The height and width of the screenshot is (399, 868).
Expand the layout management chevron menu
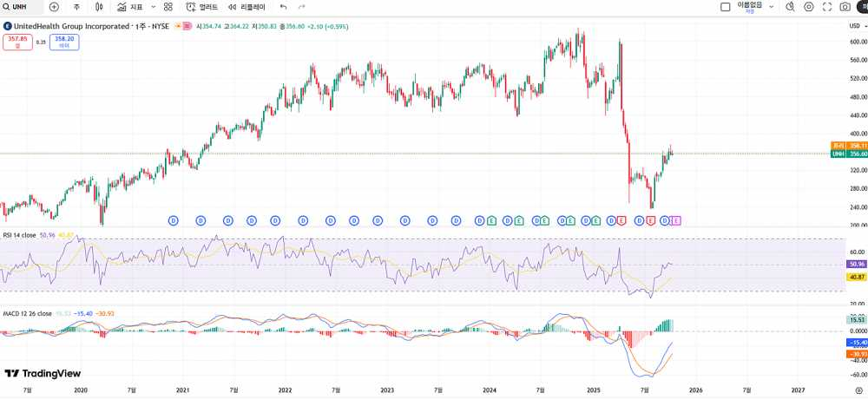click(x=771, y=7)
